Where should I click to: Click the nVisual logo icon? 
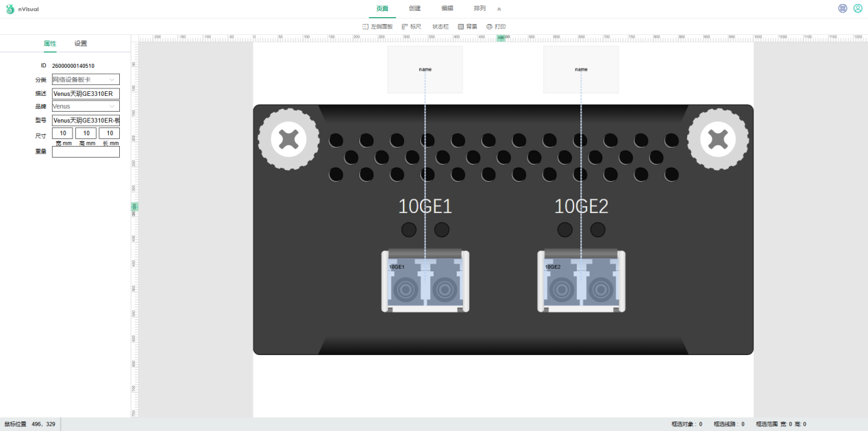[x=10, y=9]
